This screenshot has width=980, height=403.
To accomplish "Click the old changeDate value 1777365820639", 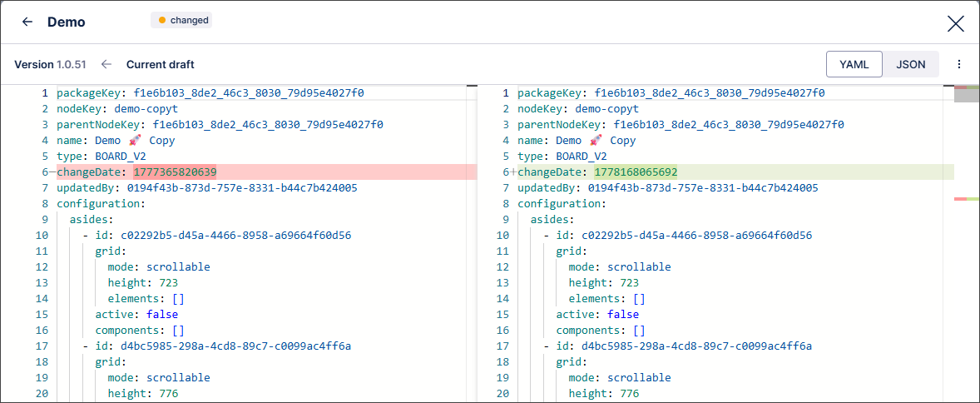I will point(175,172).
